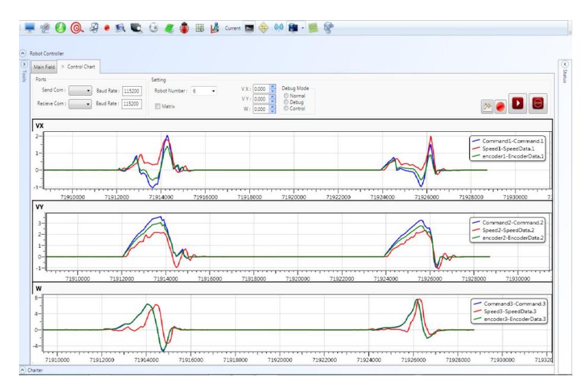Click encoder1-EncoderData.1 legend entry
Image resolution: width=586 pixels, height=392 pixels.
click(x=508, y=156)
